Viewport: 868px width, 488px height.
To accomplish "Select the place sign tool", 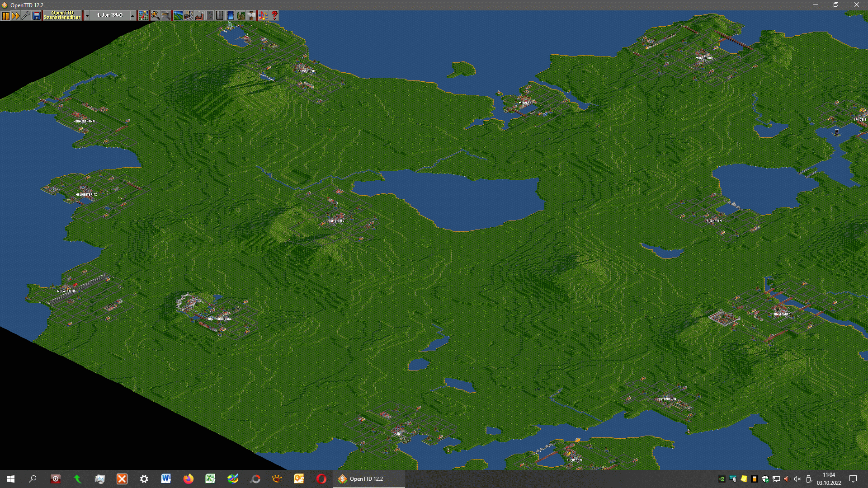I will [x=251, y=16].
